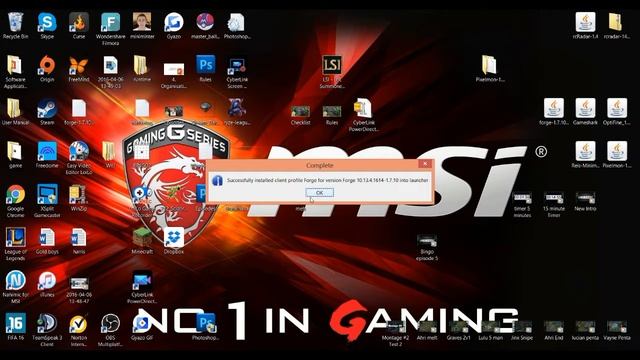Select the Checklist image file
This screenshot has width=640, height=360.
[x=300, y=115]
